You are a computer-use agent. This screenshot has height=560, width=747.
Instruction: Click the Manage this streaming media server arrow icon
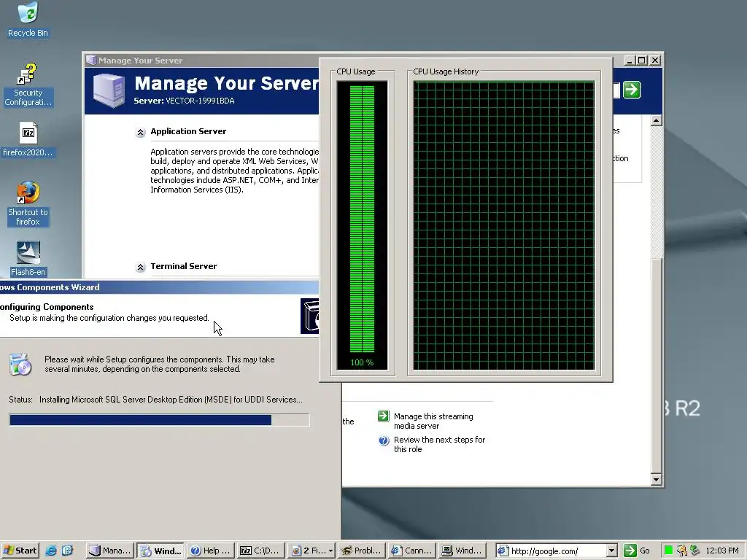(x=383, y=416)
